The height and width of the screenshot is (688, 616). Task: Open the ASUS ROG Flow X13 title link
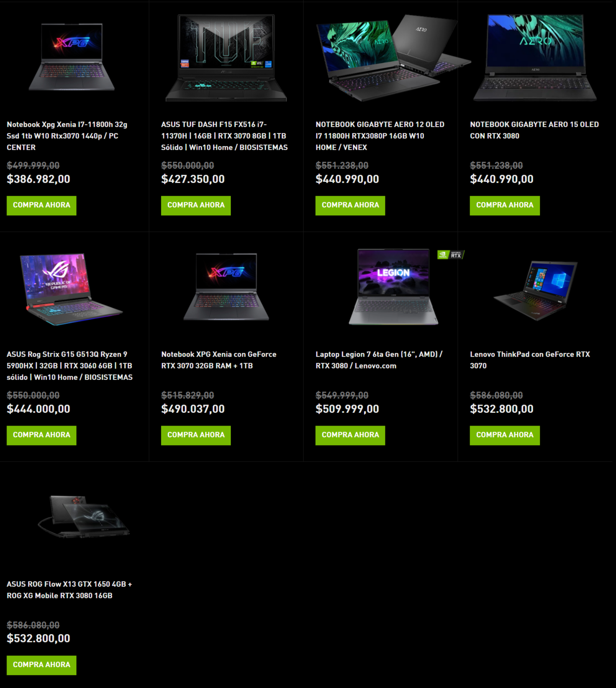[x=69, y=590]
